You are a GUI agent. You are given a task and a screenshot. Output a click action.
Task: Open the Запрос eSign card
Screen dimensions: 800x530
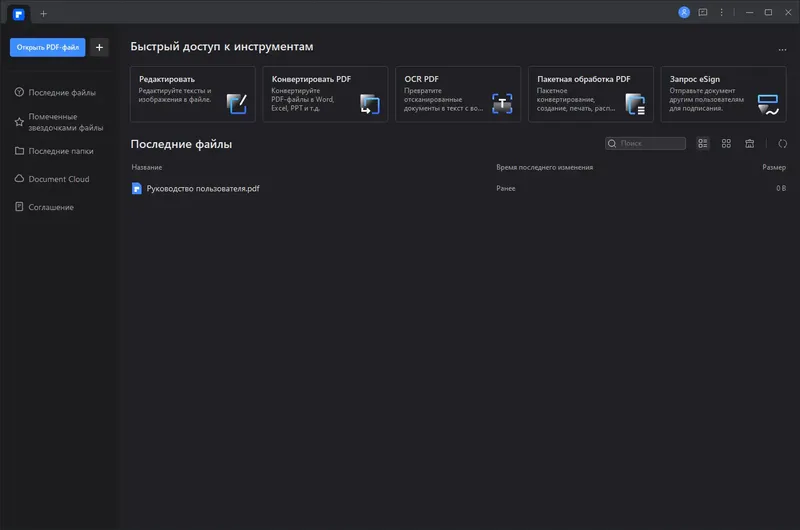pyautogui.click(x=723, y=94)
